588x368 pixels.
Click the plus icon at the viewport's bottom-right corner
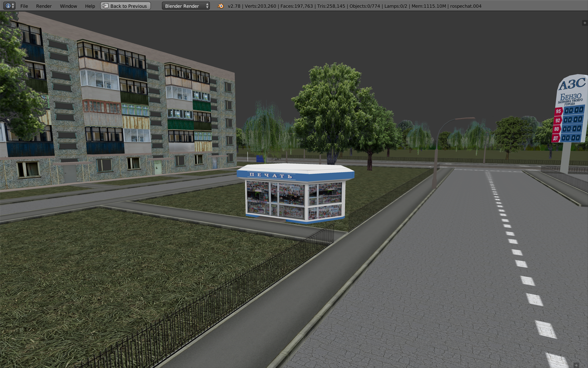[x=576, y=365]
